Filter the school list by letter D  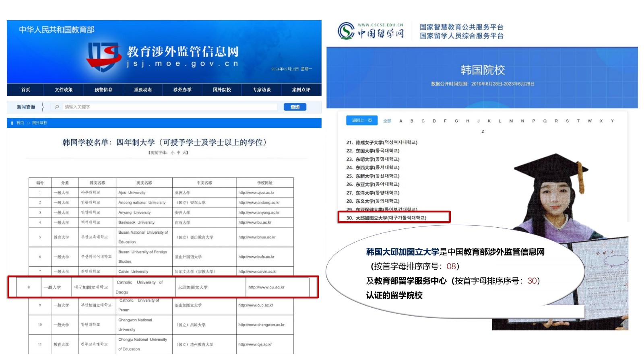434,121
